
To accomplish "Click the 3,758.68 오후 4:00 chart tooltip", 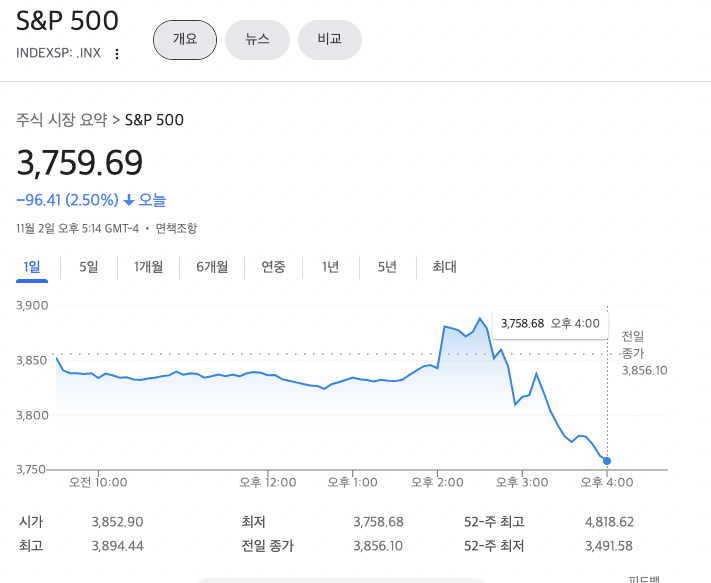I will click(x=550, y=324).
